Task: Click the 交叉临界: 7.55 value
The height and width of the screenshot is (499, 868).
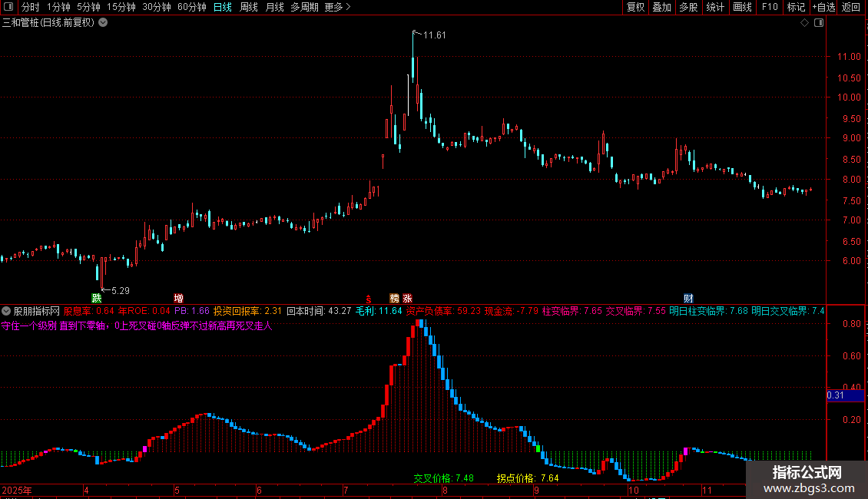Action: coord(635,311)
